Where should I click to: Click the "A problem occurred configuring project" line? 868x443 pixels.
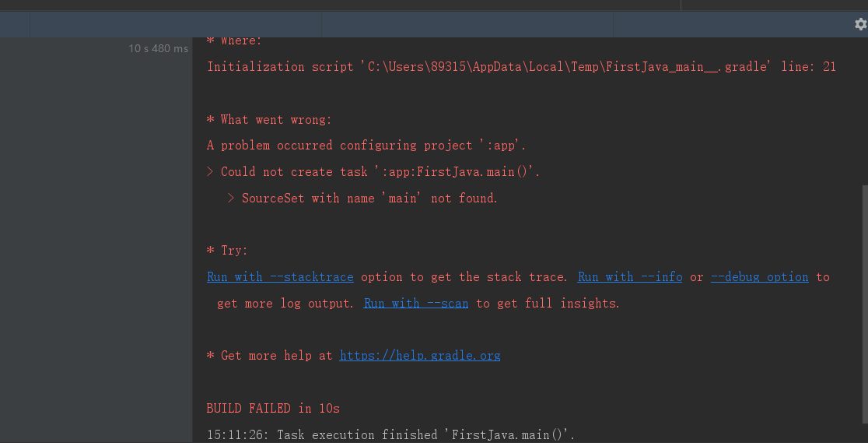[x=366, y=146]
